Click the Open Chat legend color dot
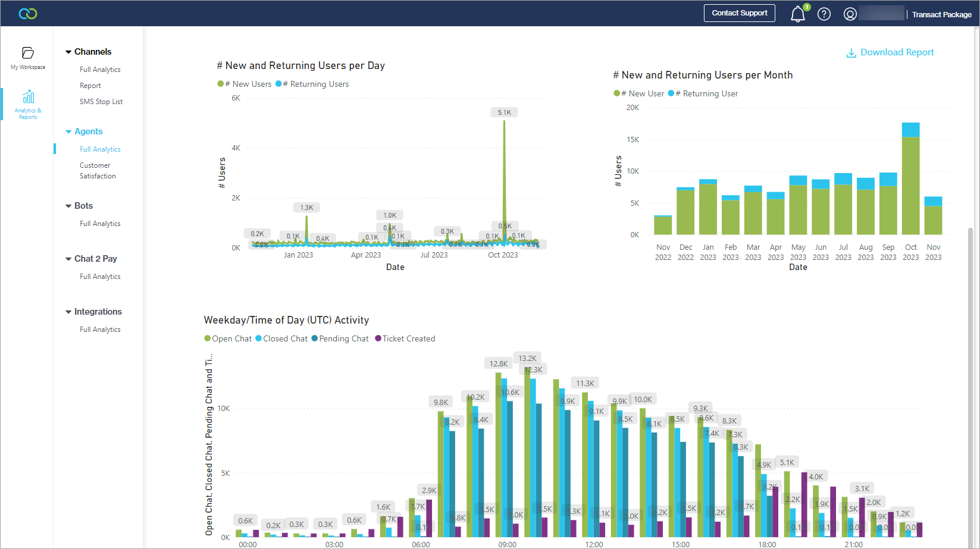 (208, 338)
